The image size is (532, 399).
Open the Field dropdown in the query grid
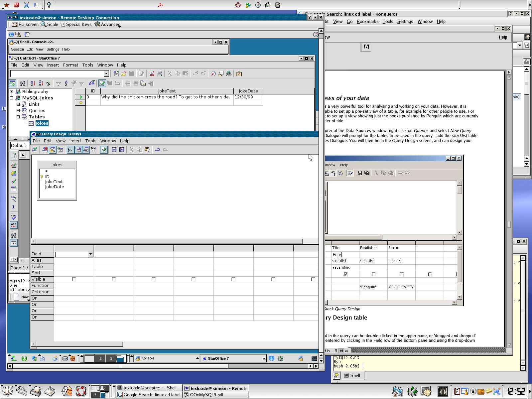tap(90, 254)
